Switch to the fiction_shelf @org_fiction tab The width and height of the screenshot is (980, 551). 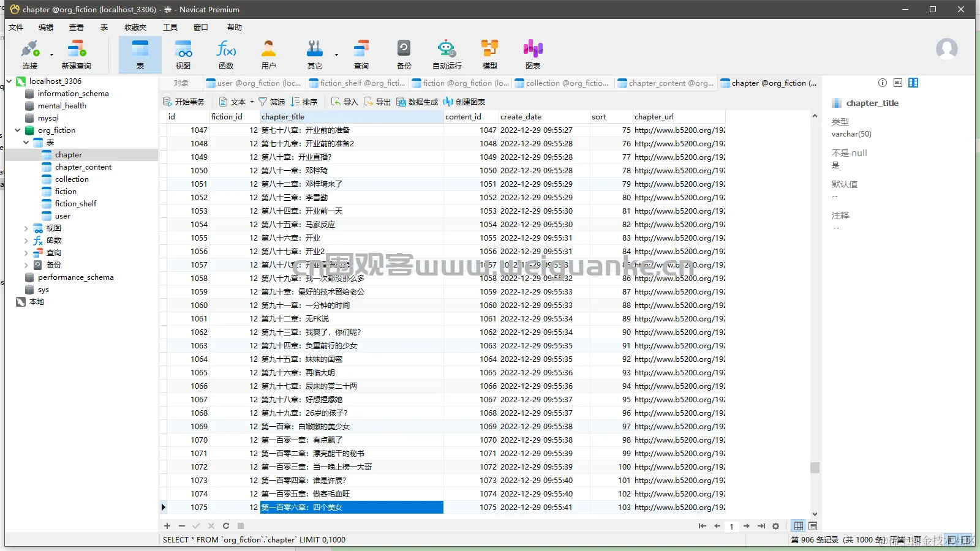[356, 83]
